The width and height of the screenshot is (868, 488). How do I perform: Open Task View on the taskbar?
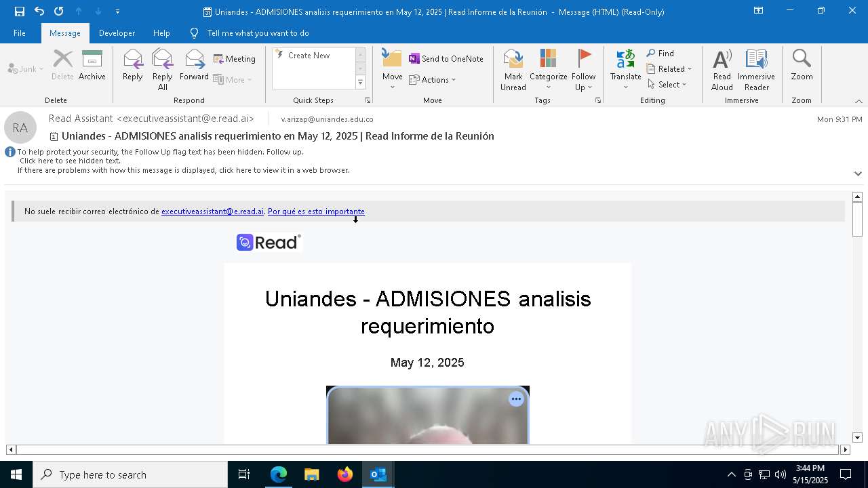tap(244, 474)
